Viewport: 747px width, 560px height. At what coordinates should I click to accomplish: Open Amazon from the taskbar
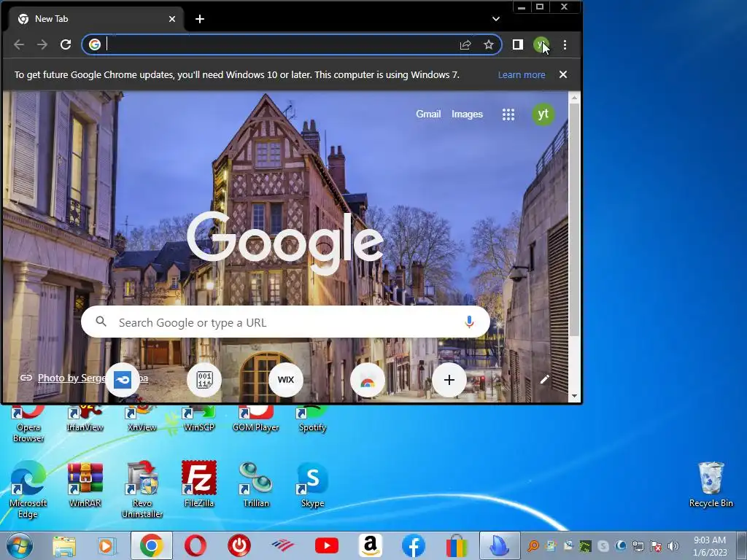point(370,545)
